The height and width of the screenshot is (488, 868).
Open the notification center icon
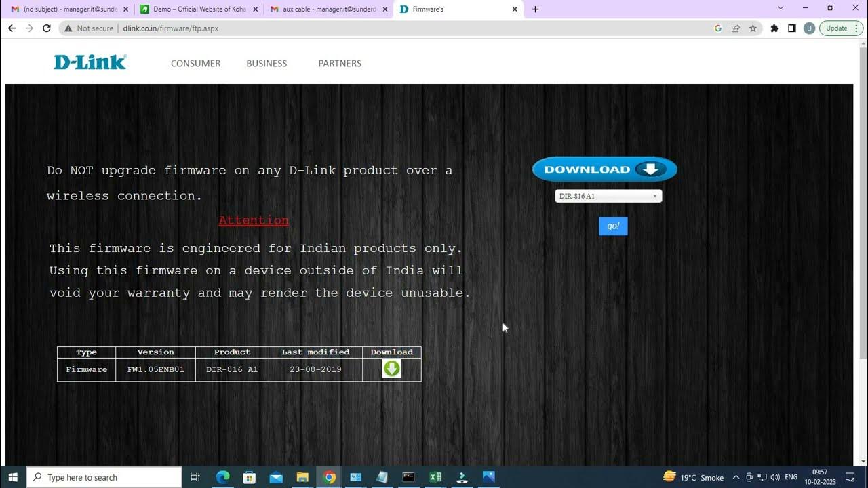click(x=850, y=477)
